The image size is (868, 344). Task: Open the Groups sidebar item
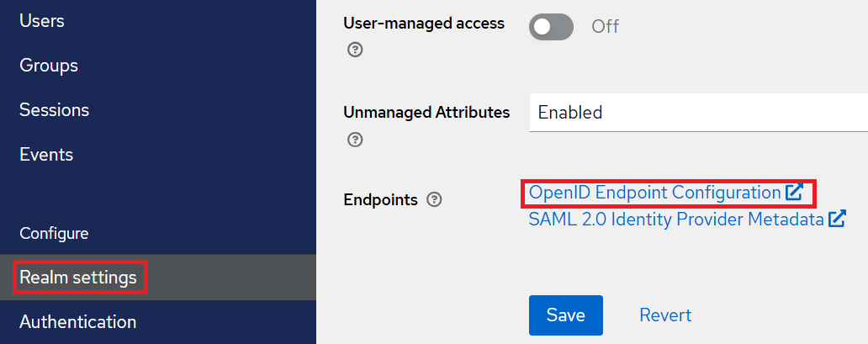tap(49, 65)
